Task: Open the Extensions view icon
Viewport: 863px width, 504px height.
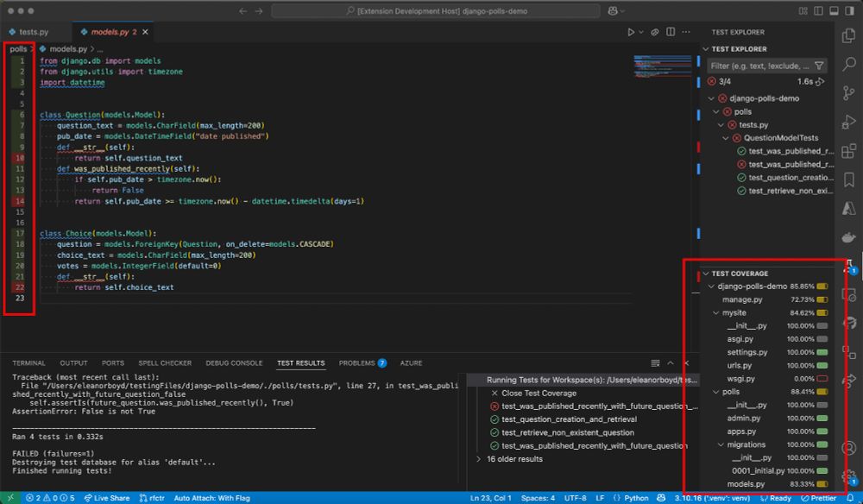Action: pyautogui.click(x=848, y=150)
